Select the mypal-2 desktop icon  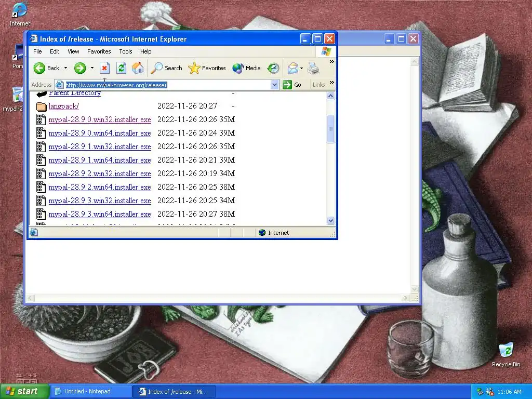click(14, 99)
